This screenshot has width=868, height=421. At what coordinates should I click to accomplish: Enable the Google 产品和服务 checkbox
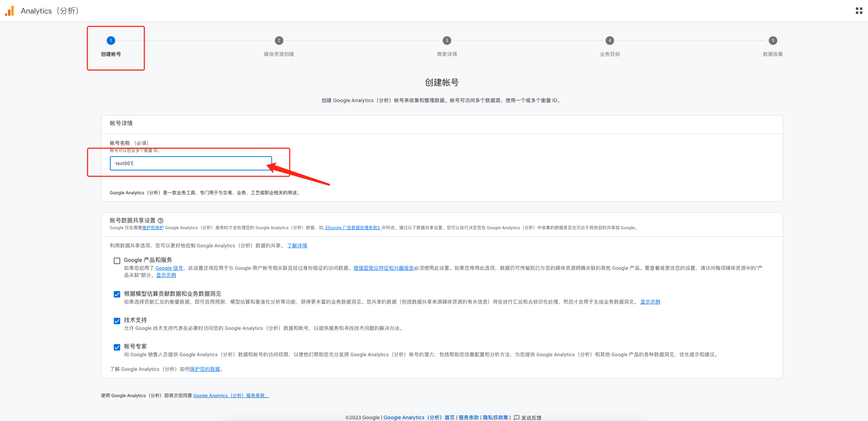coord(117,261)
